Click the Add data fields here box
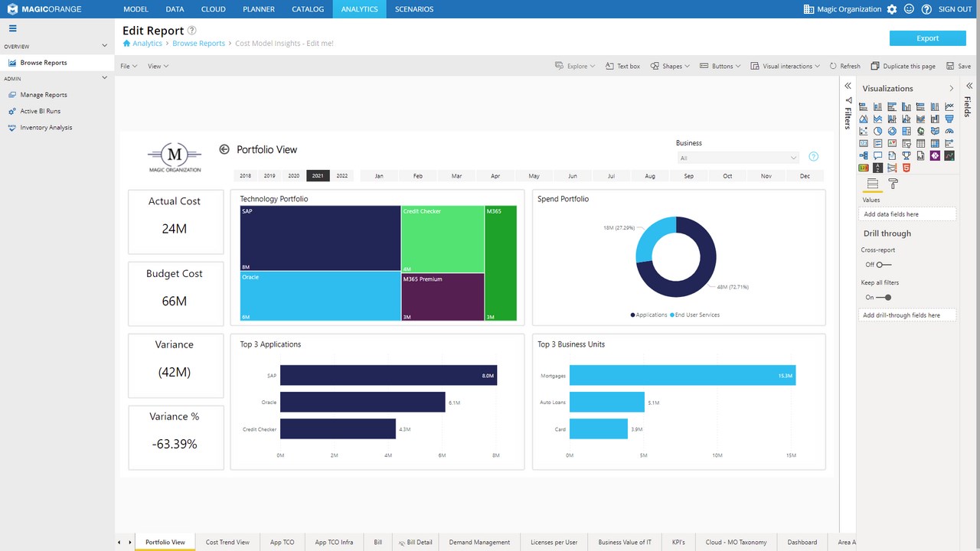This screenshot has height=551, width=980. (909, 214)
